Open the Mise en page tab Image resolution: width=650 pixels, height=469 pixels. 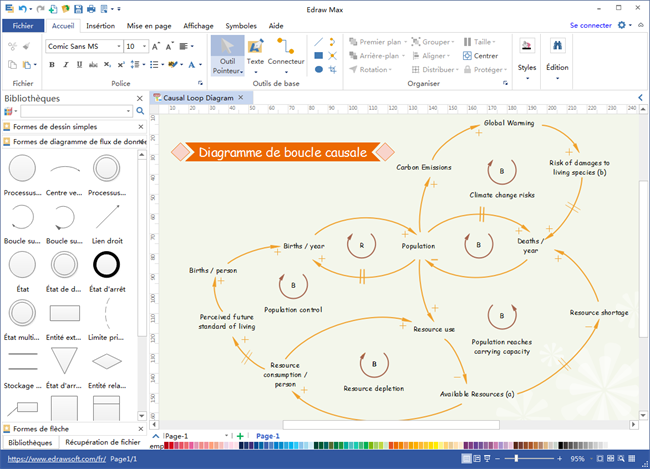point(148,25)
